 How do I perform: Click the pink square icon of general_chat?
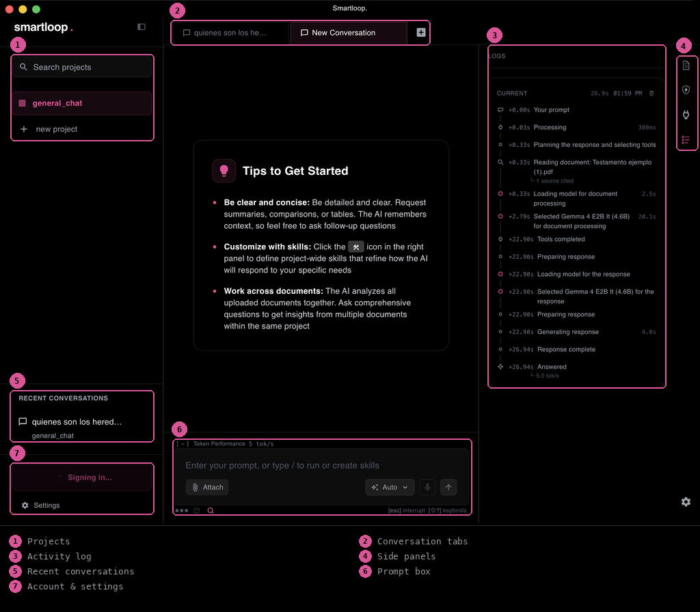pos(22,103)
